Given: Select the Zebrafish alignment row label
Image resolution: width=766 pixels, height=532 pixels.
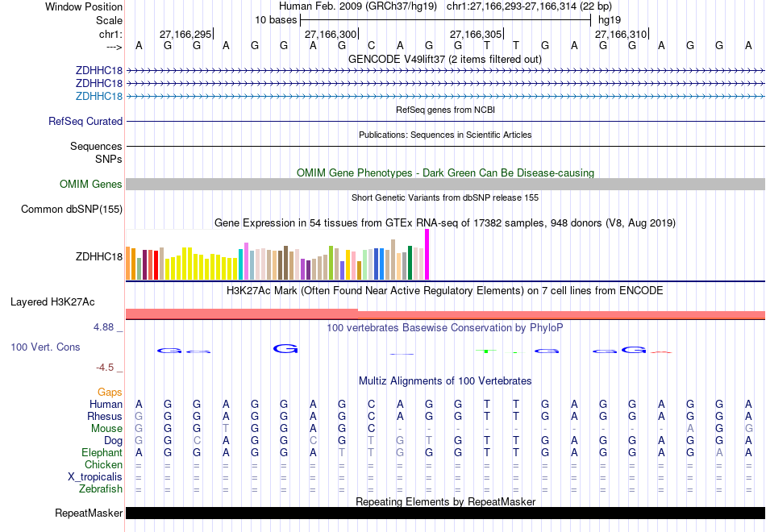Looking at the screenshot, I should [x=101, y=489].
